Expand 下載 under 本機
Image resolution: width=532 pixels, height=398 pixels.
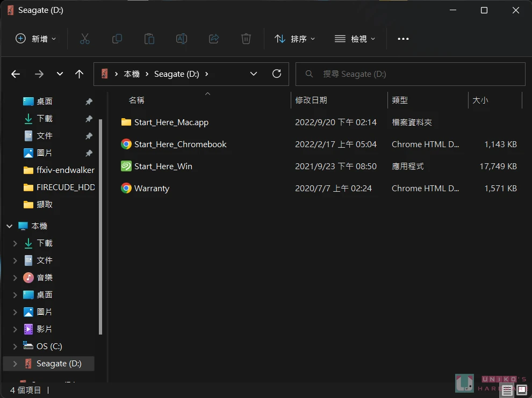pyautogui.click(x=15, y=243)
